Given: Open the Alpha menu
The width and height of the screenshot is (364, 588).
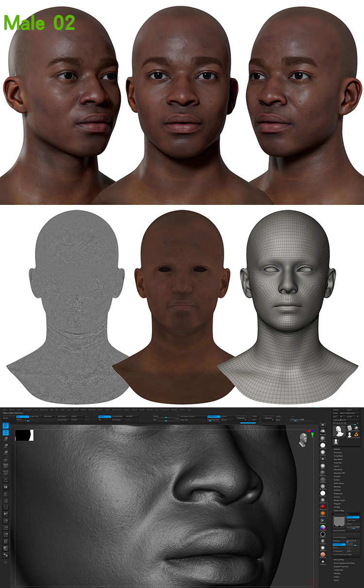Looking at the screenshot, I should click(x=5, y=409).
